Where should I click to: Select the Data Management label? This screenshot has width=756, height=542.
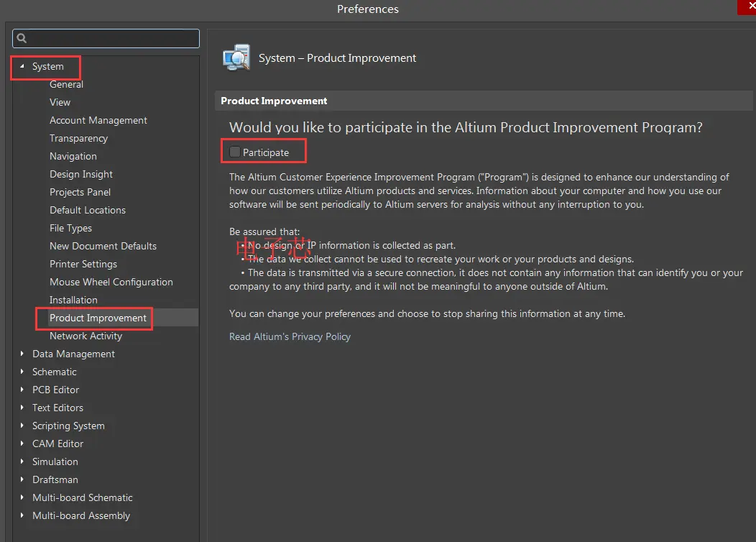(x=73, y=354)
